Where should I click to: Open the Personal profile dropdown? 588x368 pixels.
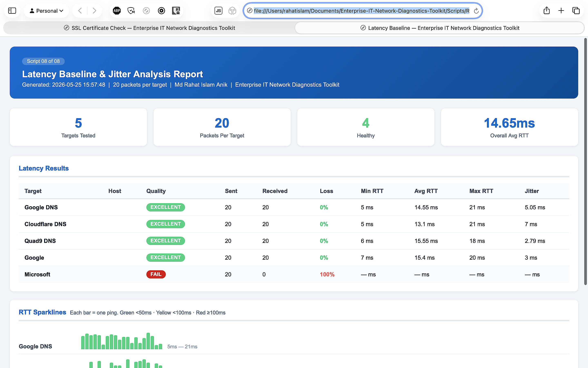pos(46,11)
